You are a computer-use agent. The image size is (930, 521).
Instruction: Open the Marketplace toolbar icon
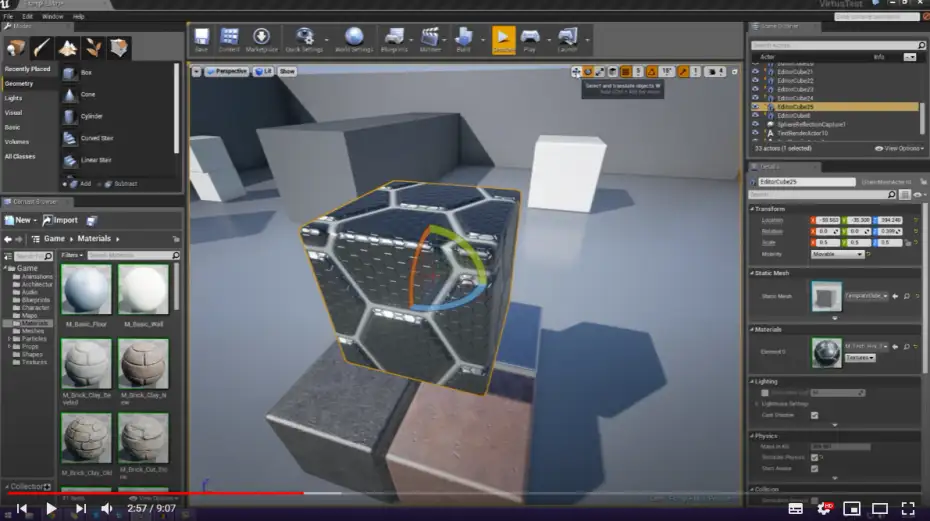[262, 40]
